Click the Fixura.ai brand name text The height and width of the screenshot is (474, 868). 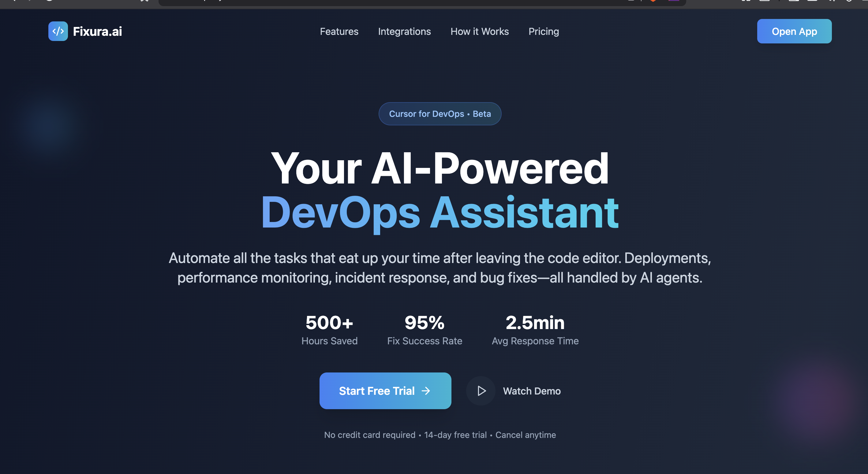point(97,31)
